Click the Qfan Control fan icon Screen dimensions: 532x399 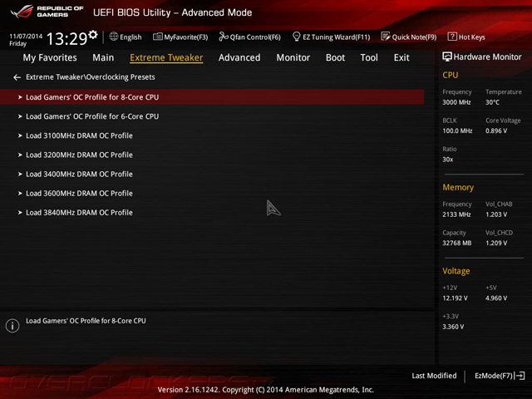pos(224,37)
